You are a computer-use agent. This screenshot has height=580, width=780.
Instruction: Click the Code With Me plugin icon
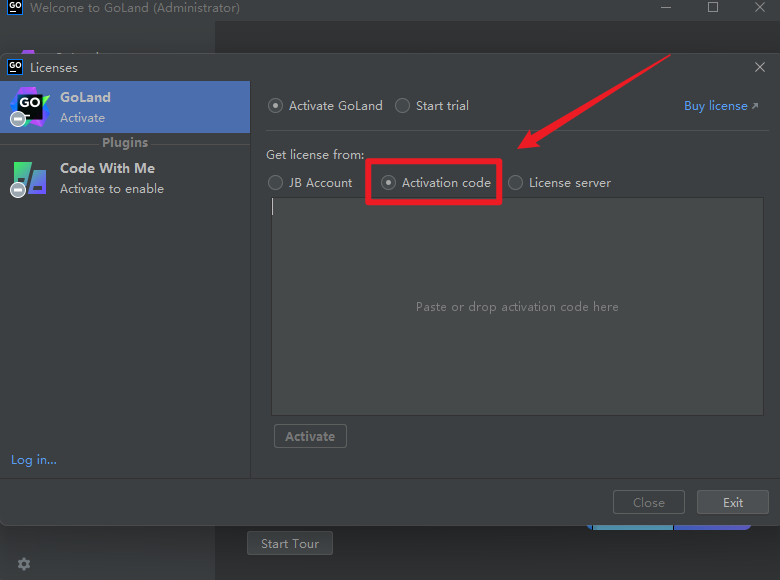(29, 179)
